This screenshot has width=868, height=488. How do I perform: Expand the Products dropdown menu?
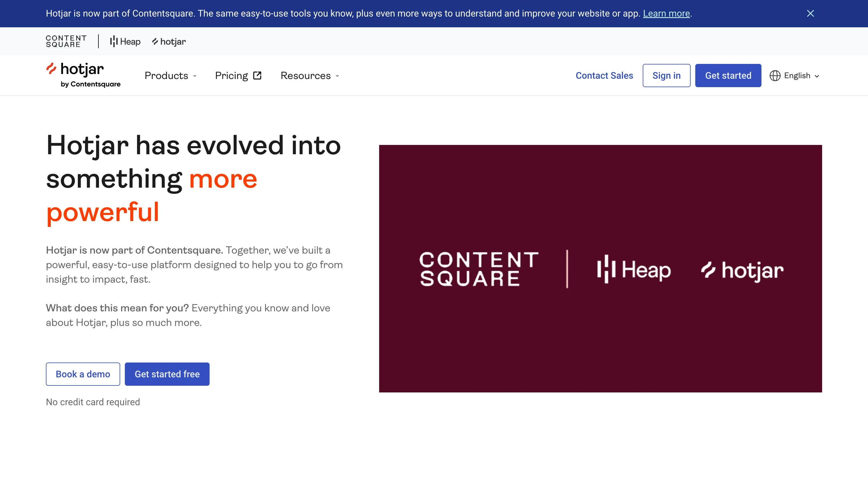(x=170, y=75)
